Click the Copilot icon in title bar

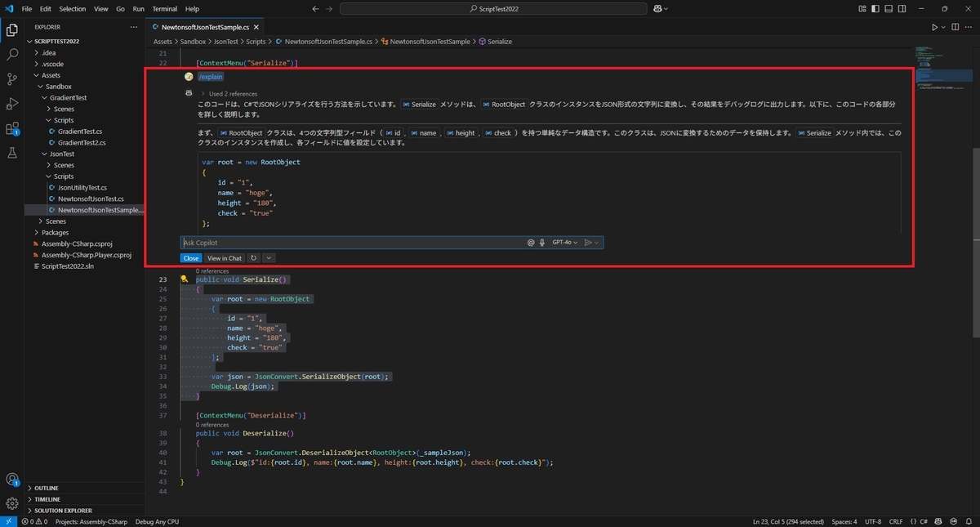(x=657, y=8)
